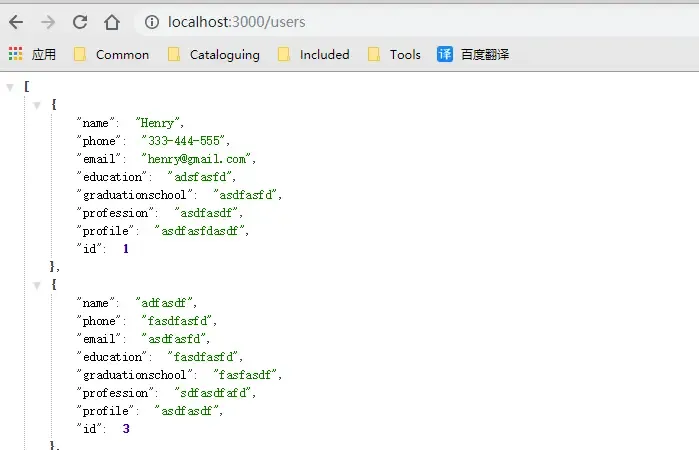Select the phone value "333-444-555"
The width and height of the screenshot is (699, 450).
183,141
